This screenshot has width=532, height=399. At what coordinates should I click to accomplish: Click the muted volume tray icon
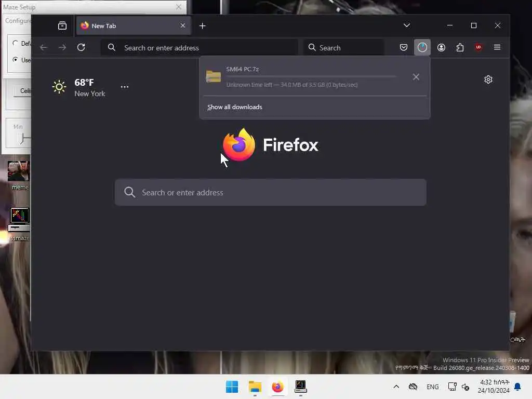[465, 387]
